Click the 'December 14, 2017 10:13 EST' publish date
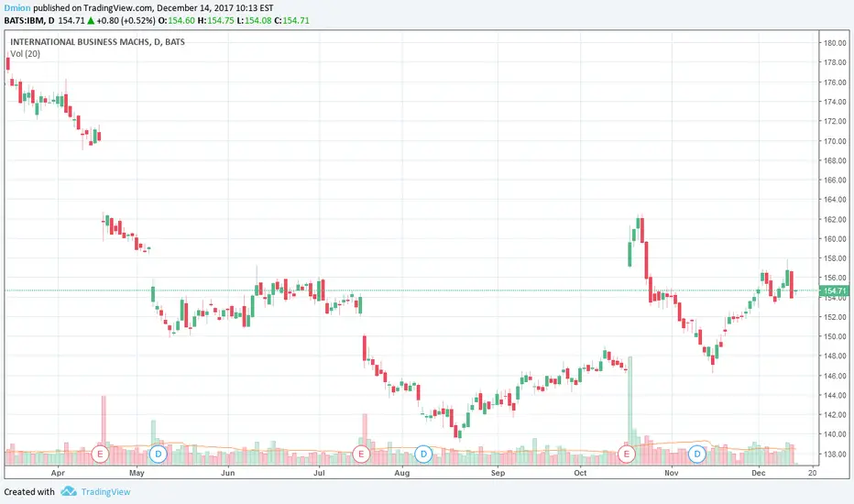Viewport: 854px width, 504px height. (x=215, y=8)
